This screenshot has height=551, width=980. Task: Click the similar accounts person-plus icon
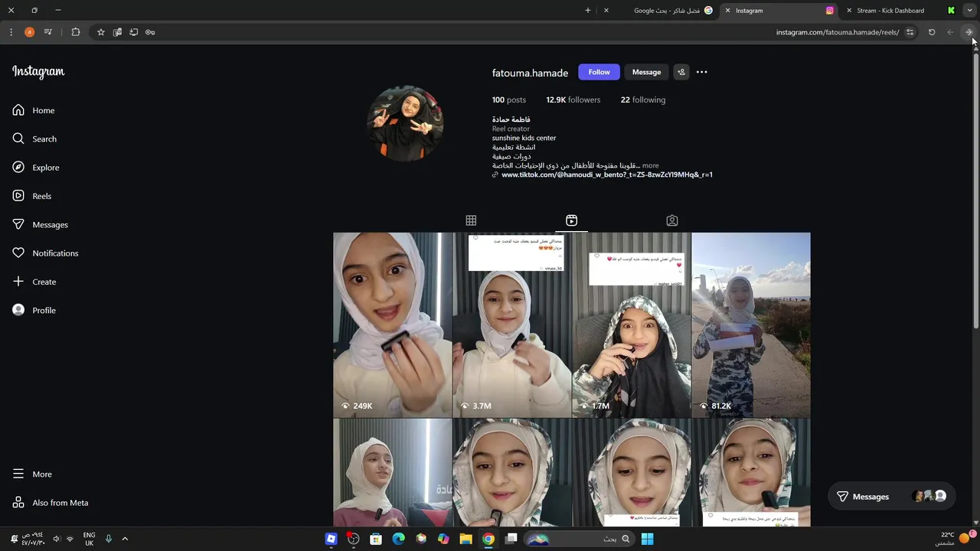point(681,72)
